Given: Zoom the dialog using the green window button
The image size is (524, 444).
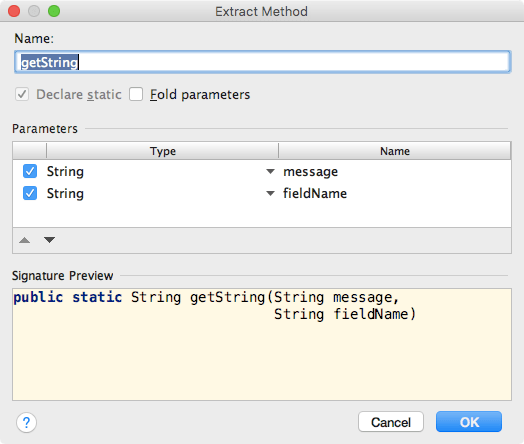Looking at the screenshot, I should (54, 11).
